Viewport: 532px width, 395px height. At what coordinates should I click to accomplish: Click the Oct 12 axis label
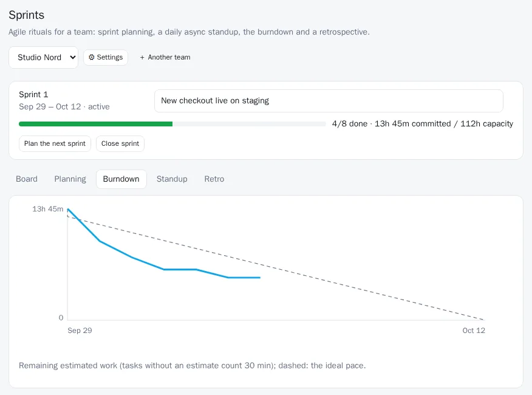click(474, 331)
